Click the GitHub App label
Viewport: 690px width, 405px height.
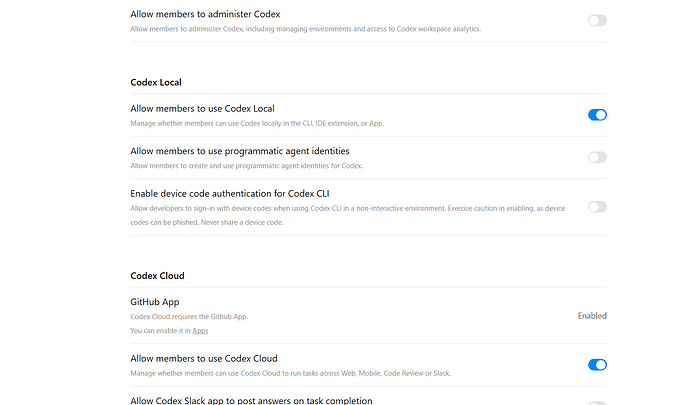[155, 302]
